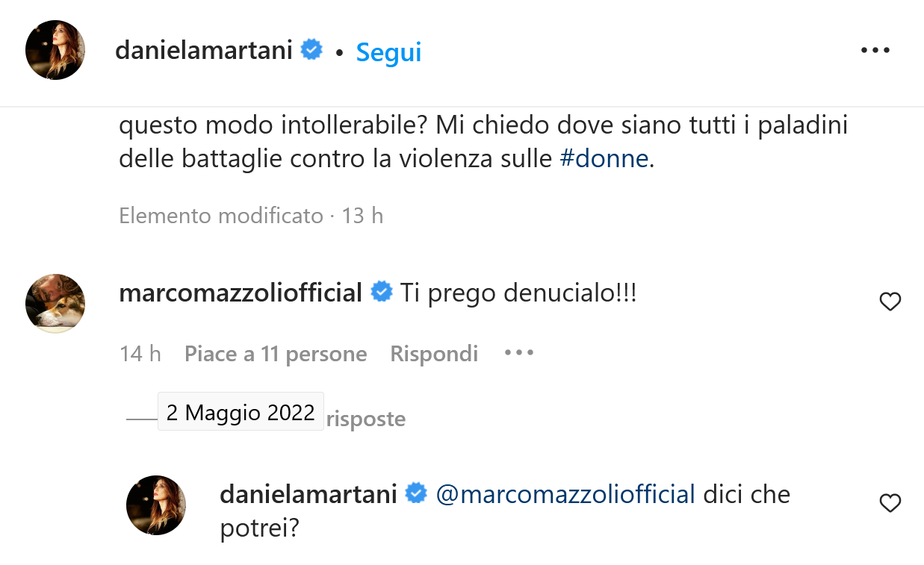The width and height of the screenshot is (924, 565).
Task: Follow the account via Segui
Action: click(x=388, y=52)
